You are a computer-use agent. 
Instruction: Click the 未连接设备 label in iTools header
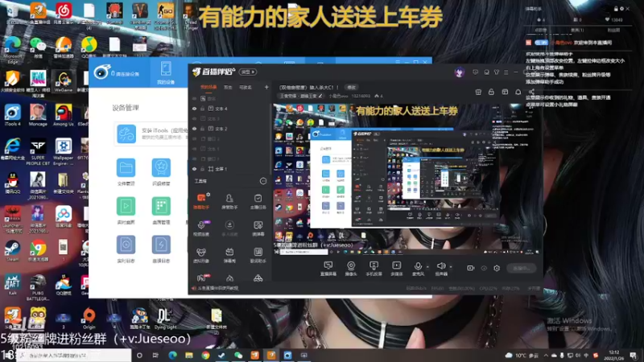[127, 74]
